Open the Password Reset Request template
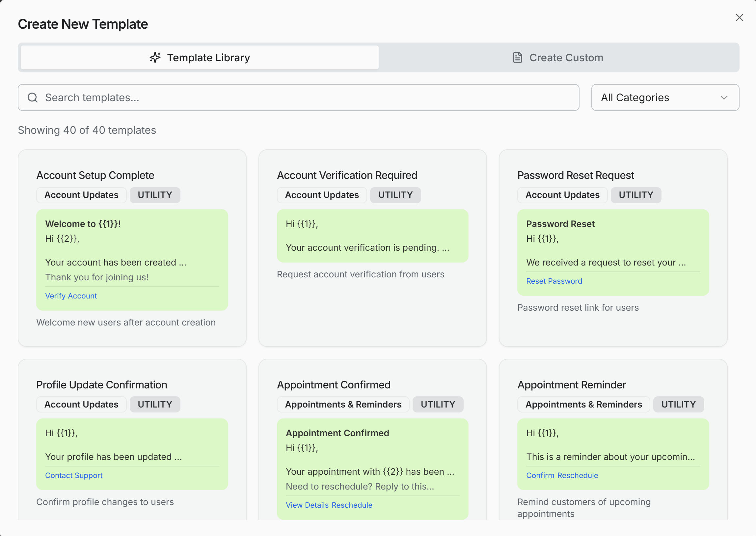756x536 pixels. [575, 175]
